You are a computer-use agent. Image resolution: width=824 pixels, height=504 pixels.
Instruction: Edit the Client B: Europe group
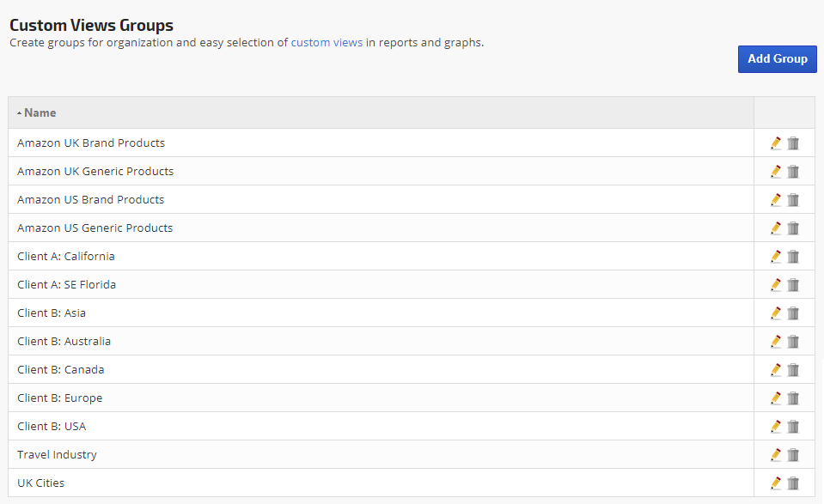pos(776,398)
